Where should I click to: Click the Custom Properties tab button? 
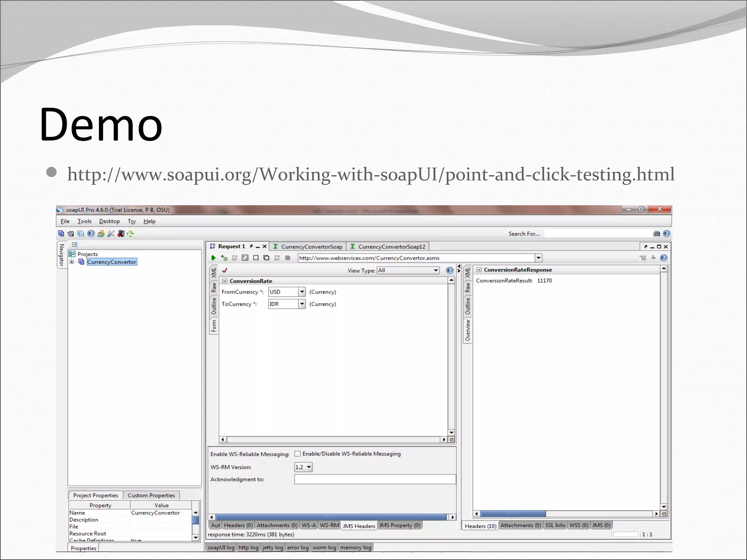pyautogui.click(x=151, y=495)
